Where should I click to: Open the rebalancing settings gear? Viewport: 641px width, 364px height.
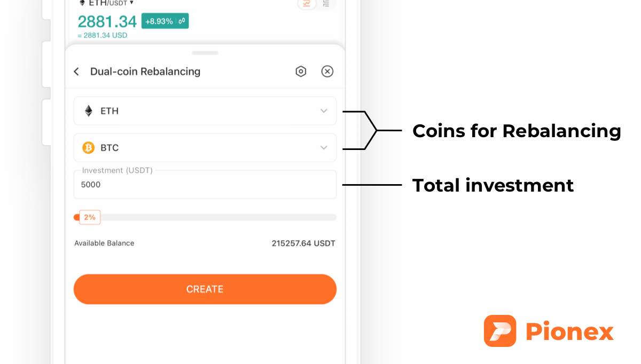point(301,71)
